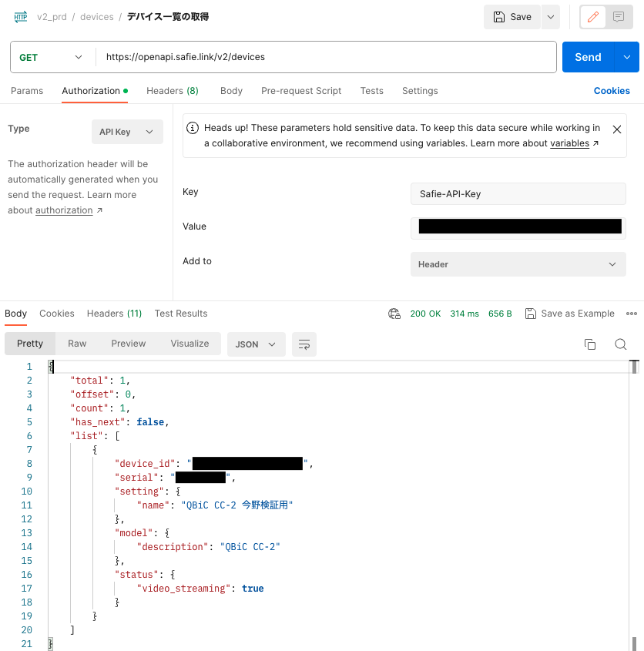Screen dimensions: 644x651
Task: Switch to the Headers (8) tab
Action: tap(172, 91)
